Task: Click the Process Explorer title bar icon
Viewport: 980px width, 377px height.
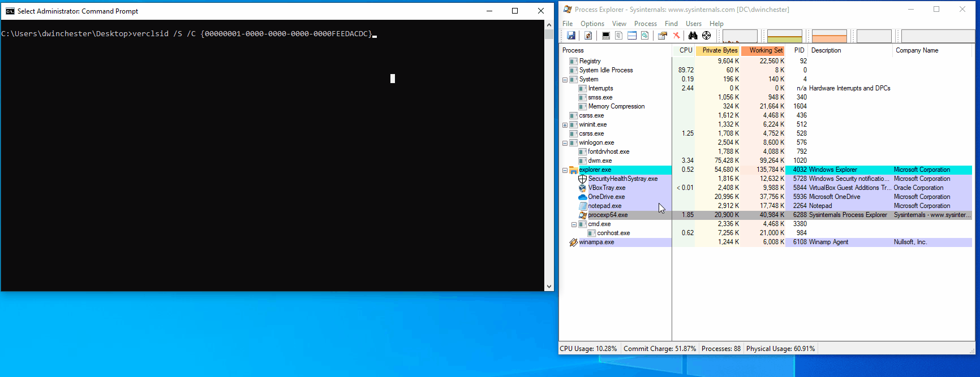Action: 568,9
